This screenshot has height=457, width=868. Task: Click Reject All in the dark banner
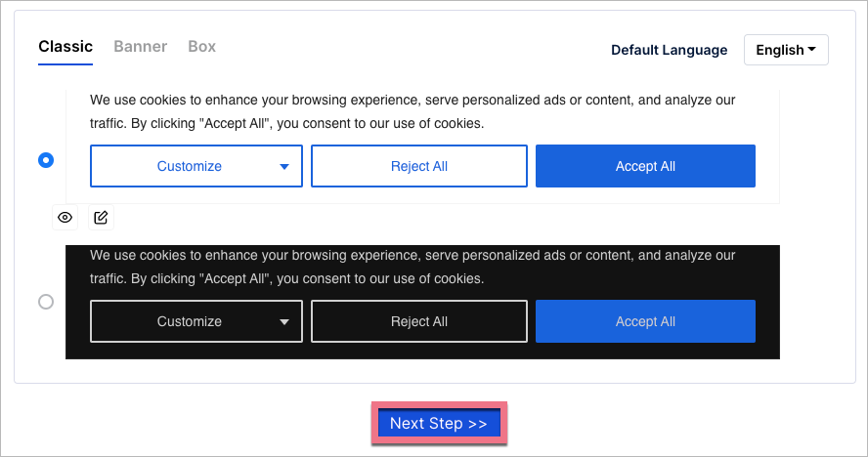(418, 321)
